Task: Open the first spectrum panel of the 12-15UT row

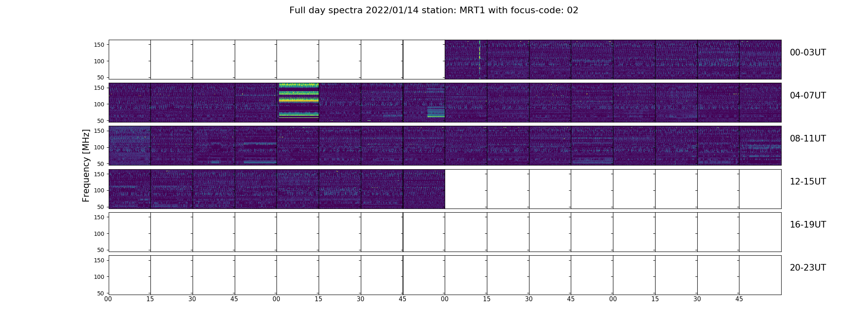Action: [129, 189]
